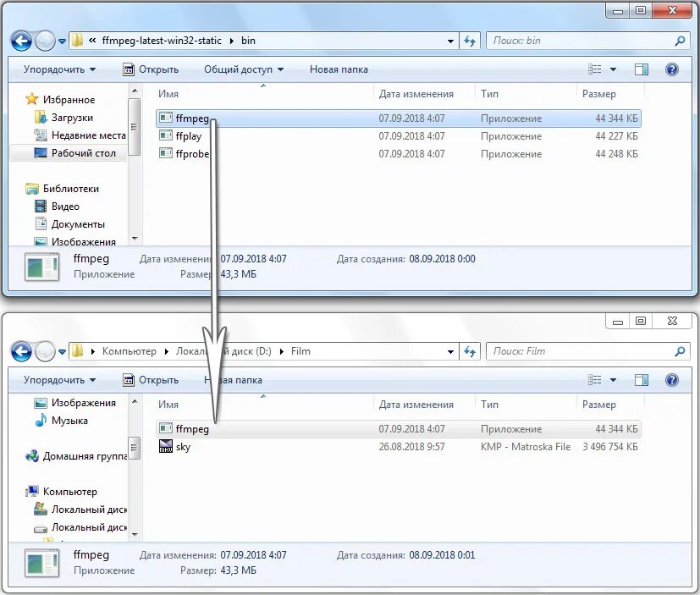The height and width of the screenshot is (595, 700).
Task: Click refresh button in bin window
Action: point(470,41)
